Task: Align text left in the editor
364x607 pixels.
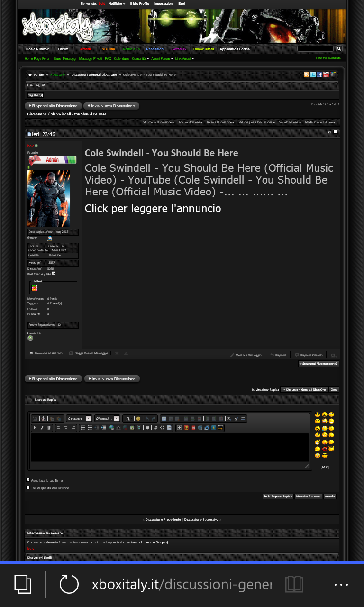Action: (x=59, y=428)
